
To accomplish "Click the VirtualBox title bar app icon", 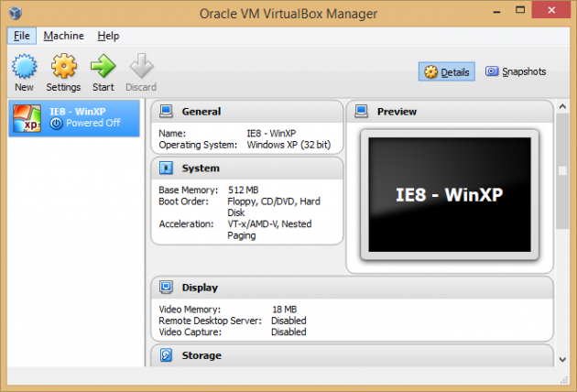I will [x=14, y=14].
